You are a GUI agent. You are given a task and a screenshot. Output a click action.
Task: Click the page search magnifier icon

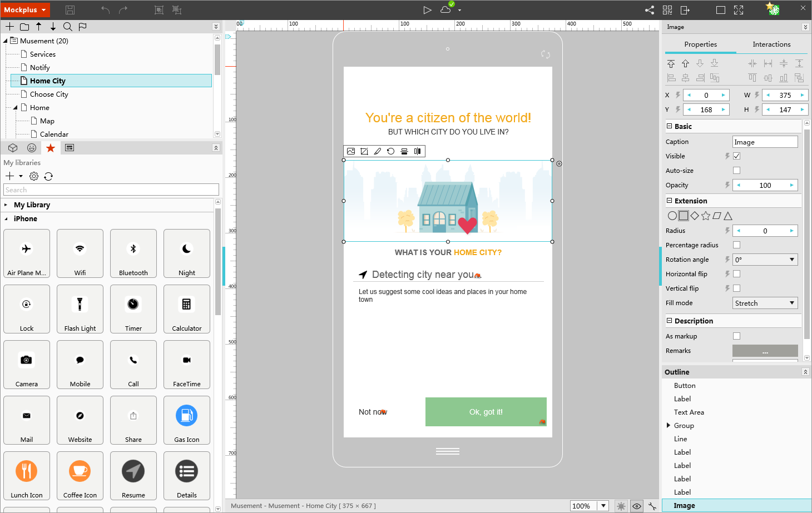point(68,27)
